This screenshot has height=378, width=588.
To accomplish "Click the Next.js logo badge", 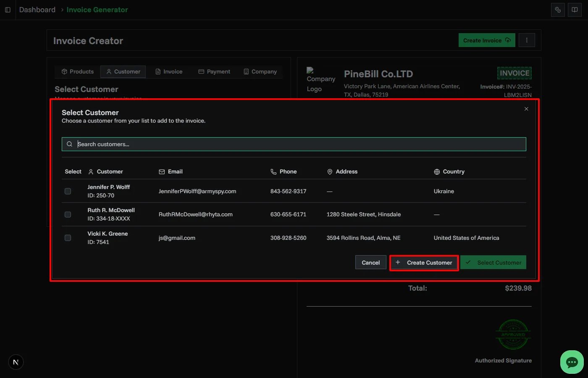I will tap(16, 362).
